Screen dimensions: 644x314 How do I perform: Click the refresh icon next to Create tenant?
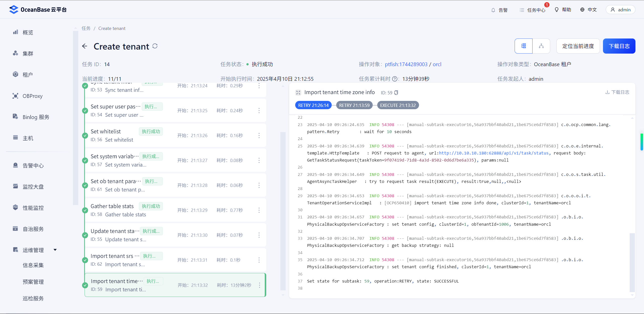pos(155,46)
